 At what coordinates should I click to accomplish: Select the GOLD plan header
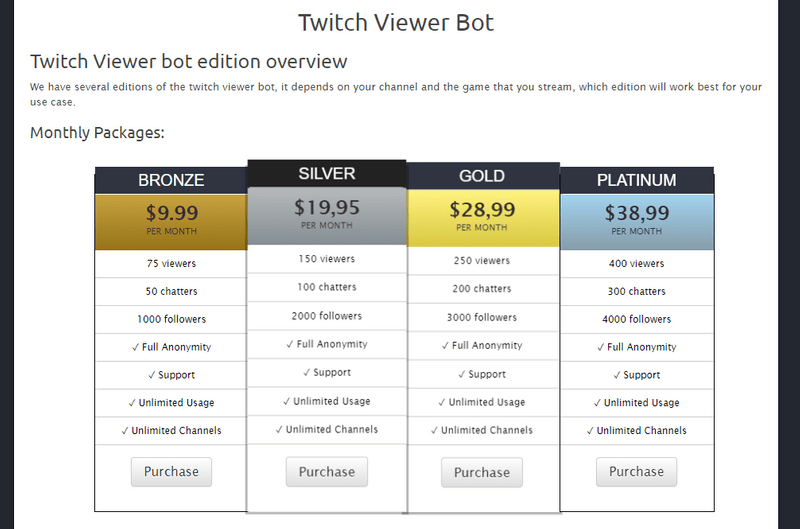[x=482, y=176]
